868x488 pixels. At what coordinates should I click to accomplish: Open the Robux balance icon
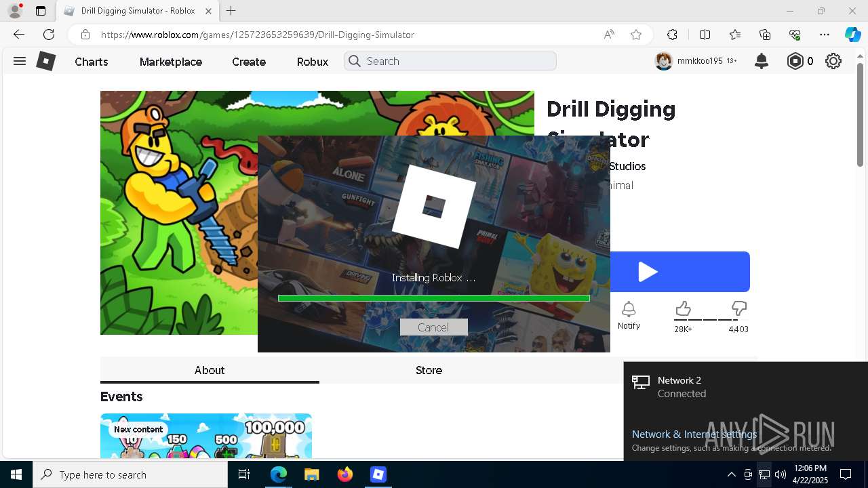point(795,61)
